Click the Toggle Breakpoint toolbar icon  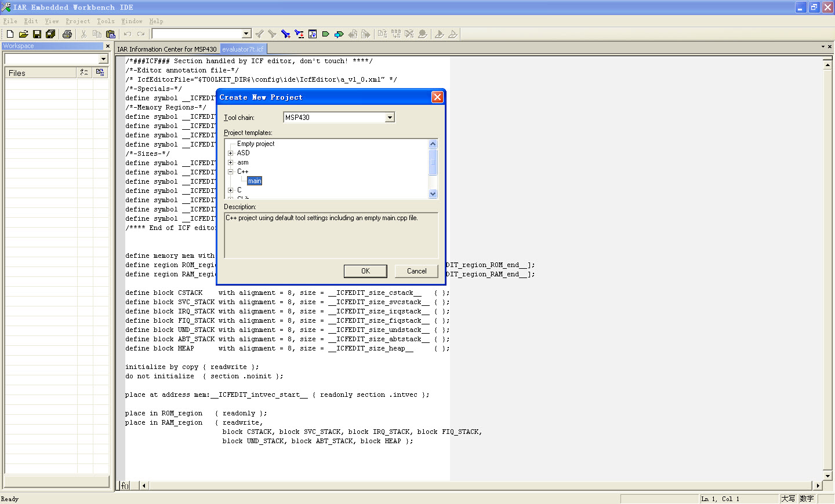pyautogui.click(x=423, y=34)
